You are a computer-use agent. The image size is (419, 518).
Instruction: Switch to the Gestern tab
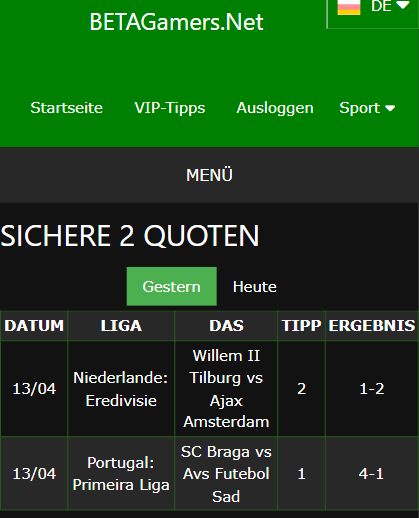pos(172,286)
